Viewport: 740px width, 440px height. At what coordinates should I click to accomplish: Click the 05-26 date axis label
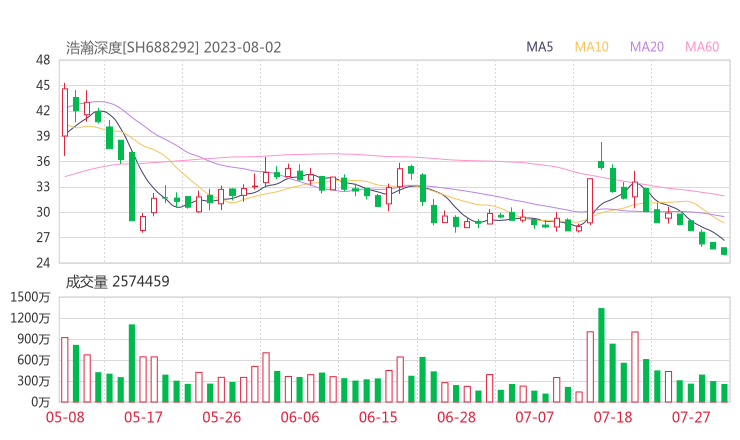tap(222, 417)
